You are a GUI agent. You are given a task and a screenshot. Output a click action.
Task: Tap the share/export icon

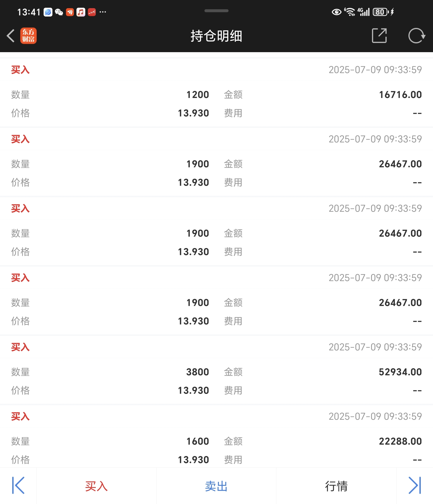[x=379, y=36]
